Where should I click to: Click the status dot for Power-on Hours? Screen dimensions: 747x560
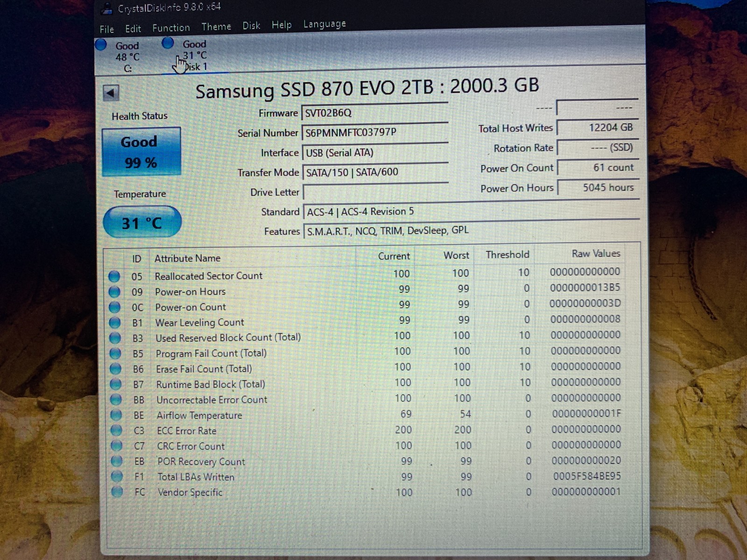114,292
